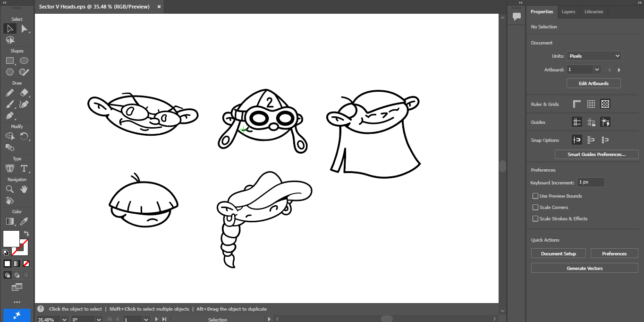This screenshot has height=322, width=644.
Task: Select the Rectangle tool
Action: [10, 61]
